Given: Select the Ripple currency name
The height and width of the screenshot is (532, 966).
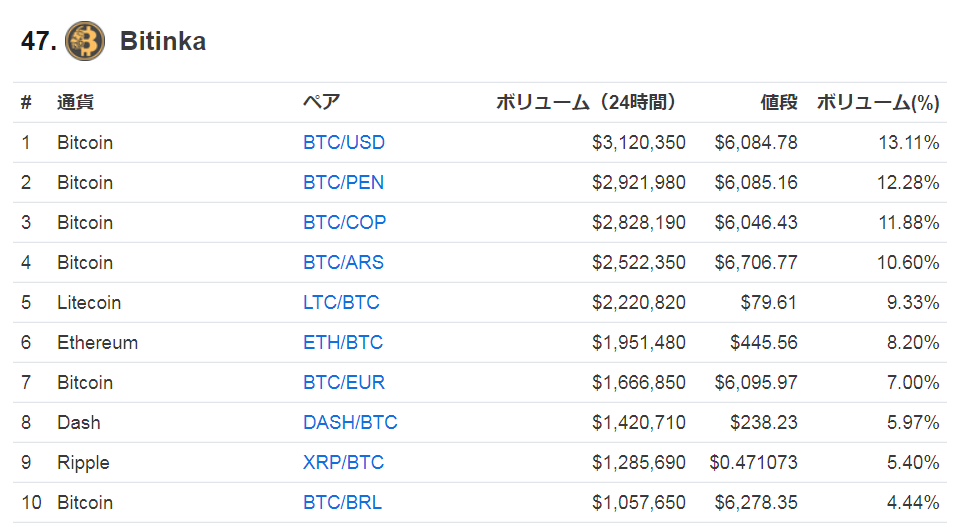Looking at the screenshot, I should [x=83, y=463].
